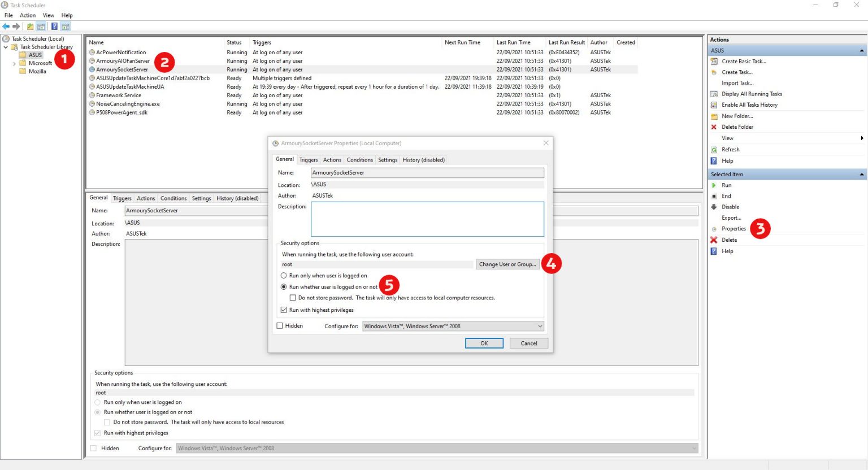Toggle 'Run with highest privileges' checkbox in dialog

click(x=284, y=310)
